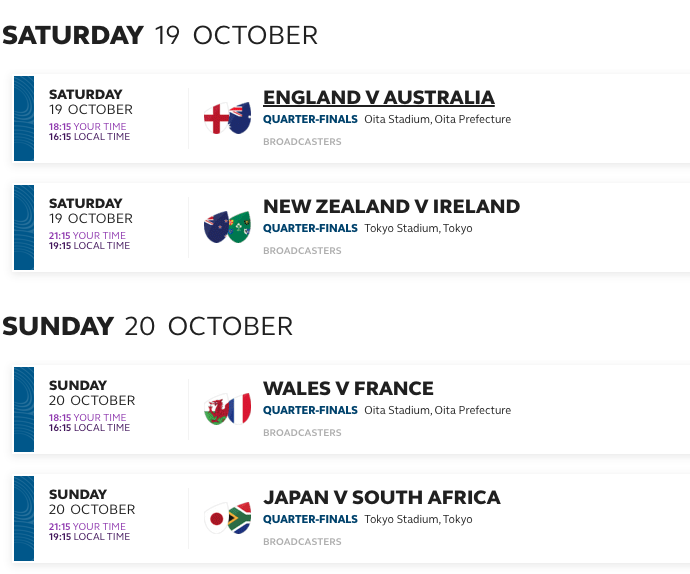Select Quarter-Finals label under Wales v France
The image size is (690, 574).
(x=310, y=410)
